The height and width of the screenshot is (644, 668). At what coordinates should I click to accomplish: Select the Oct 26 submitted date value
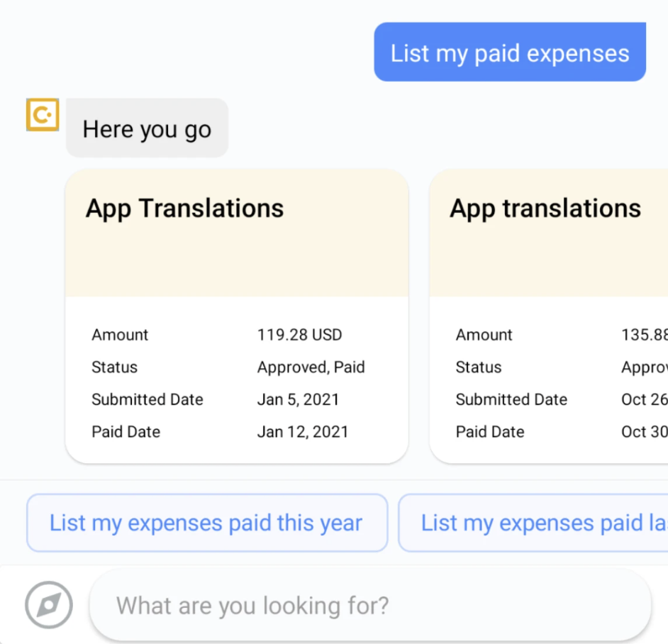point(645,399)
